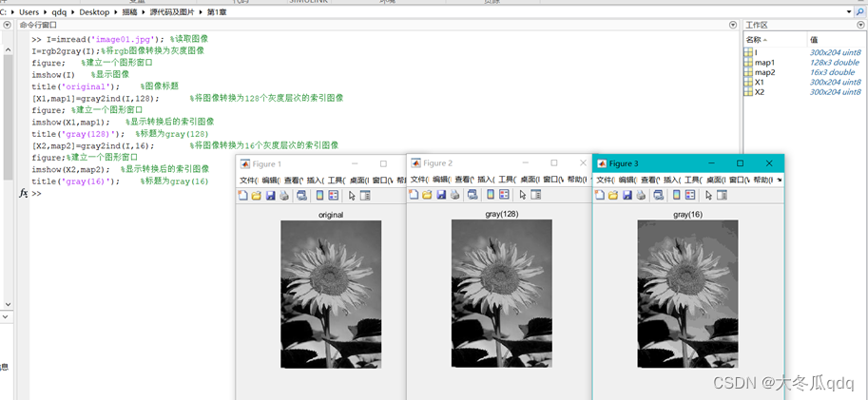Open dropdown left of 命令行窗口 title
The width and height of the screenshot is (868, 400).
[x=7, y=25]
